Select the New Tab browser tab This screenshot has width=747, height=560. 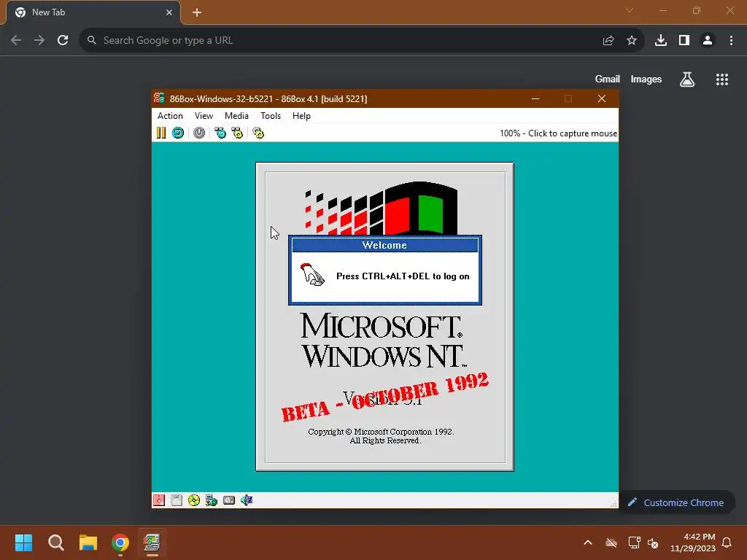tap(93, 12)
